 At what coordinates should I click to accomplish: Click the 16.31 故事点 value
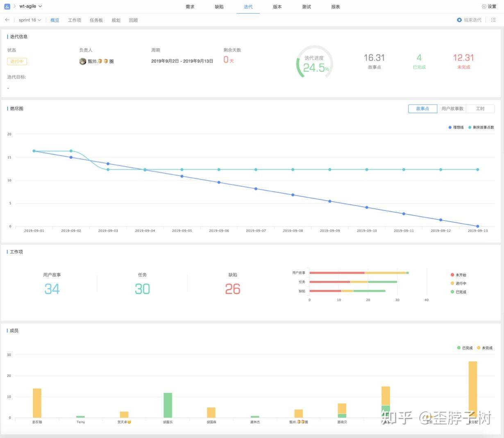click(374, 58)
